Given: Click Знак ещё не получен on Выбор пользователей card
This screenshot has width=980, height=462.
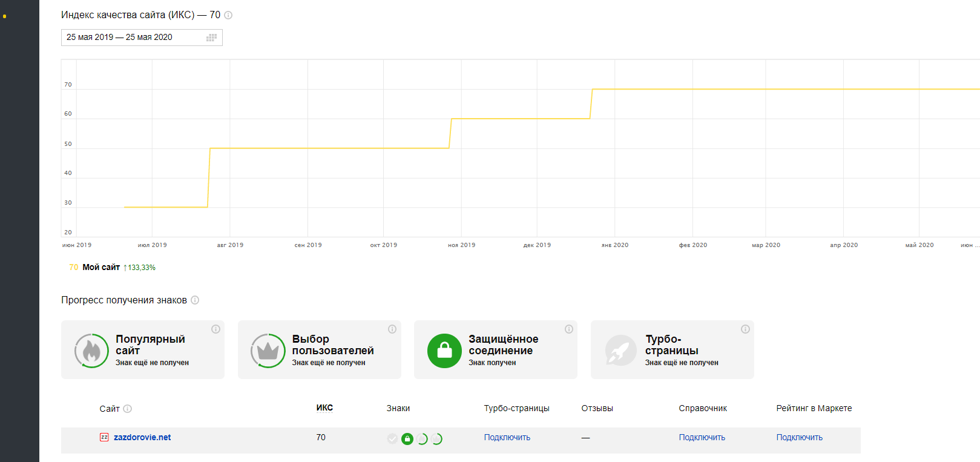Looking at the screenshot, I should tap(329, 363).
